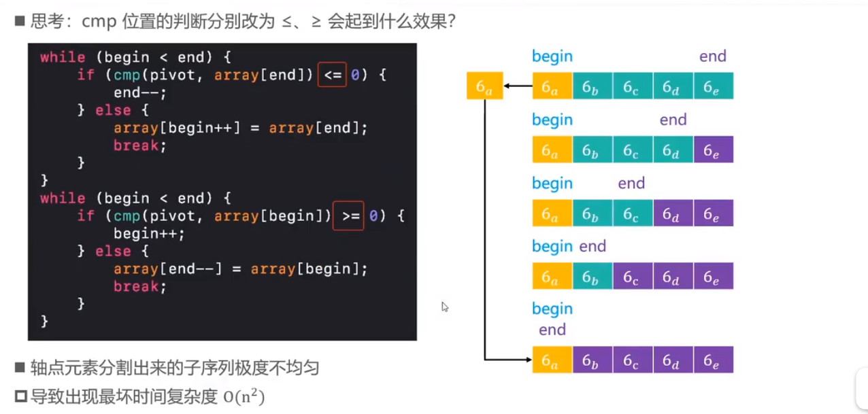Select the yellow 6a cell in the bottom row
The height and width of the screenshot is (414, 868).
click(x=552, y=360)
